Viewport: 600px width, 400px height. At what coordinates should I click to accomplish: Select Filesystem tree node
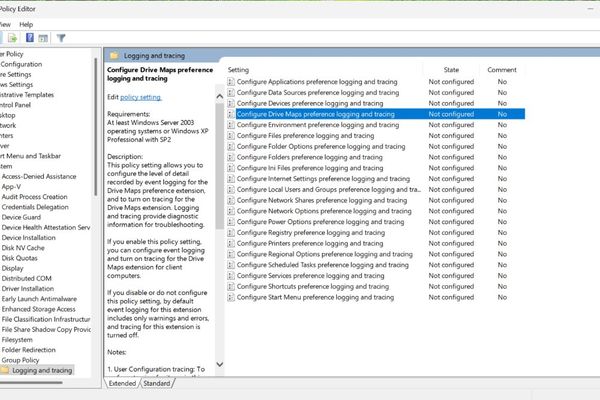point(17,340)
